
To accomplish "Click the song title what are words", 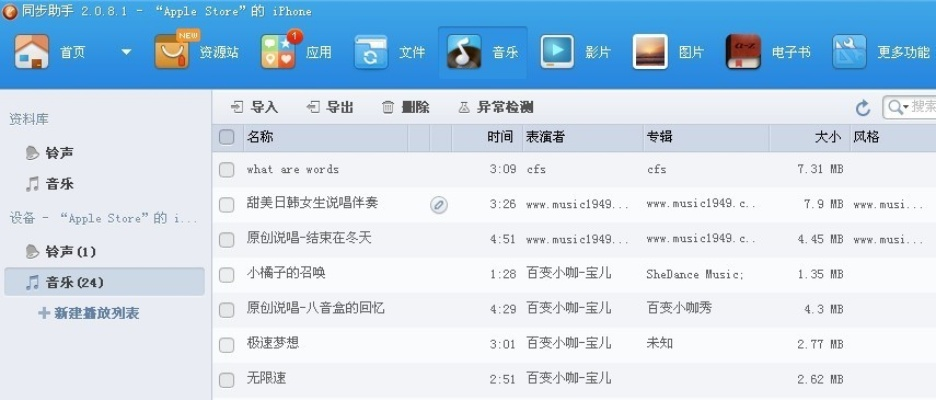I will point(292,170).
